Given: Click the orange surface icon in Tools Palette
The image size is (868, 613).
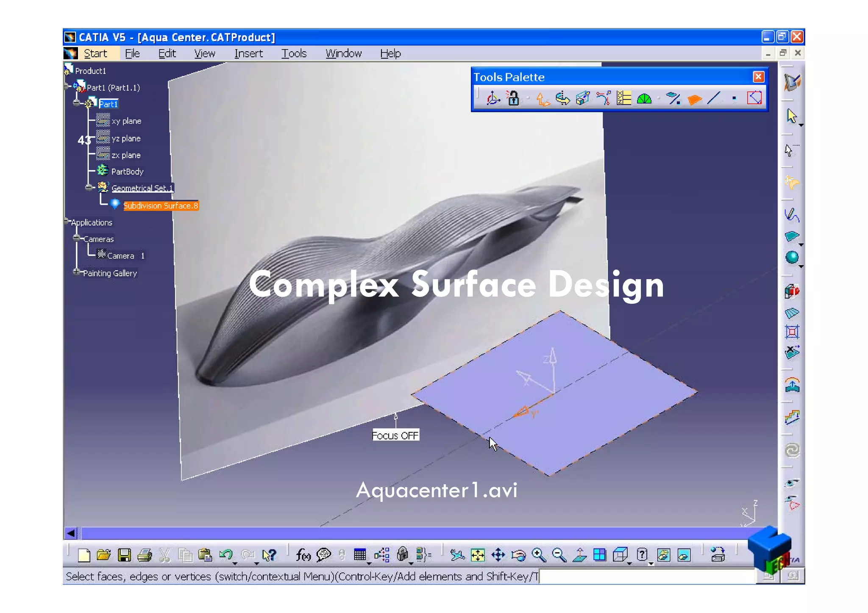Looking at the screenshot, I should (x=694, y=100).
